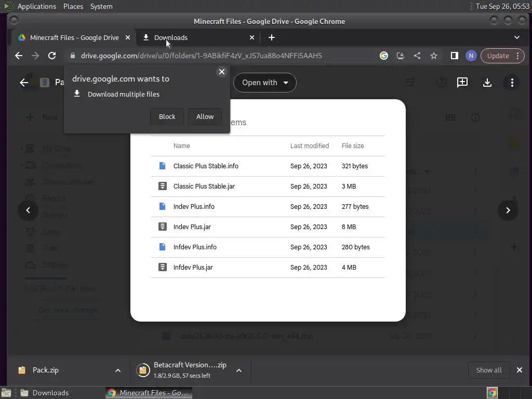The width and height of the screenshot is (532, 399).
Task: Select Indev Plus.jar file
Action: click(268, 227)
